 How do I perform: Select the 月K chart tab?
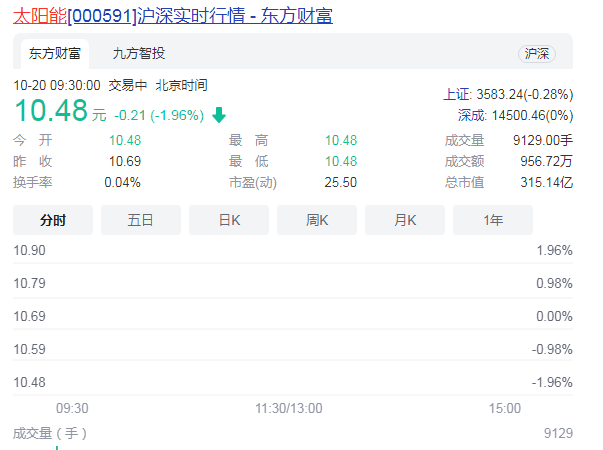point(405,220)
